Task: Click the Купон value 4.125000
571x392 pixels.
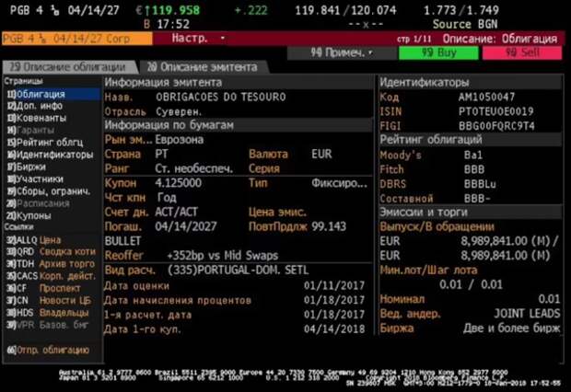Action: click(x=179, y=183)
